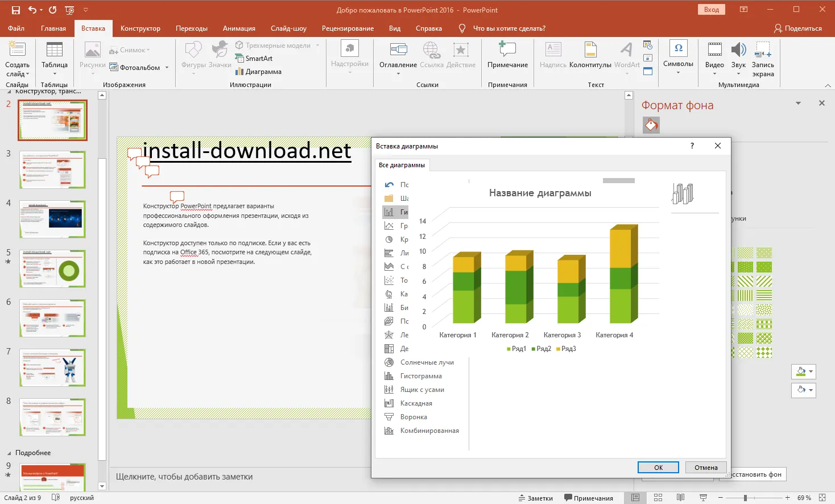Open the Символы symbols tool
835x504 pixels.
(678, 49)
